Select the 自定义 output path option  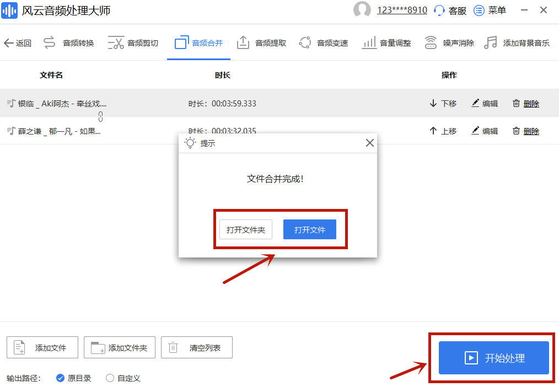click(123, 378)
